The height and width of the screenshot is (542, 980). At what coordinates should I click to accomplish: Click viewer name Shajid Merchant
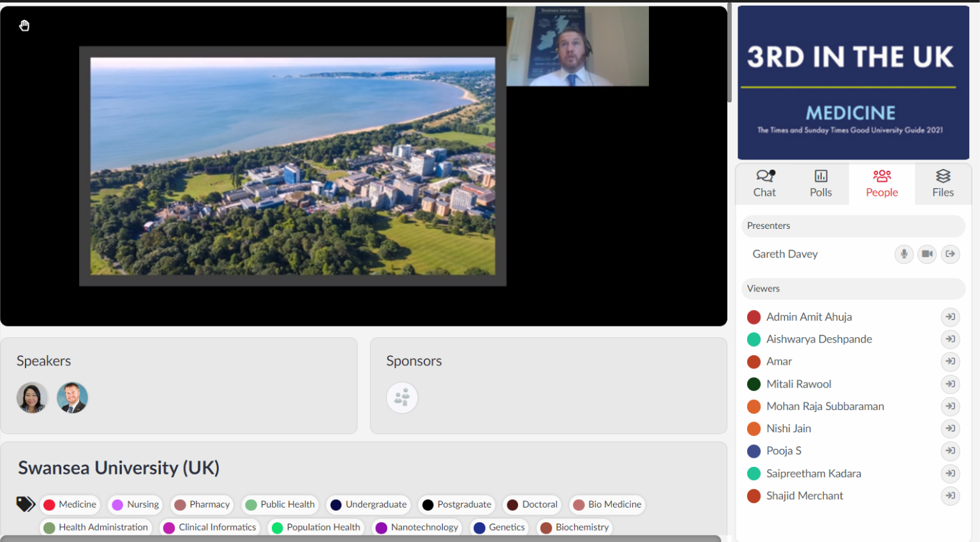click(x=805, y=495)
